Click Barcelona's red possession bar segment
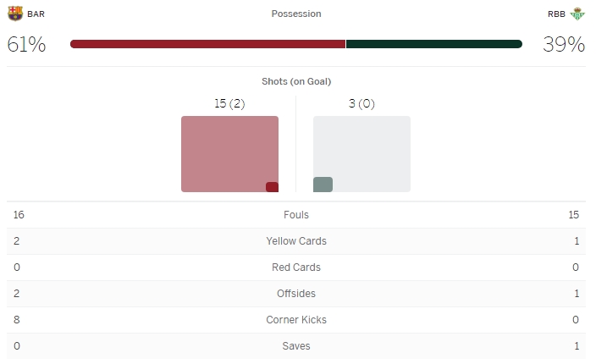This screenshot has height=364, width=596. pos(207,44)
